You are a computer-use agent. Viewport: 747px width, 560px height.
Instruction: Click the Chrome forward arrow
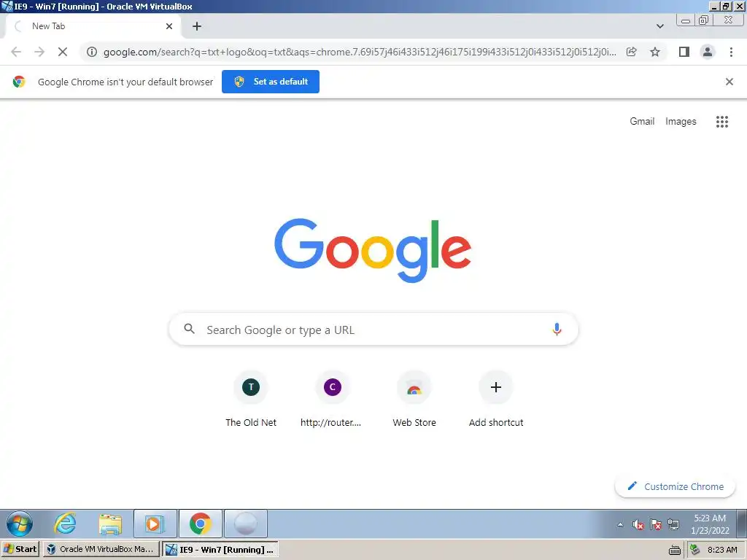point(39,52)
